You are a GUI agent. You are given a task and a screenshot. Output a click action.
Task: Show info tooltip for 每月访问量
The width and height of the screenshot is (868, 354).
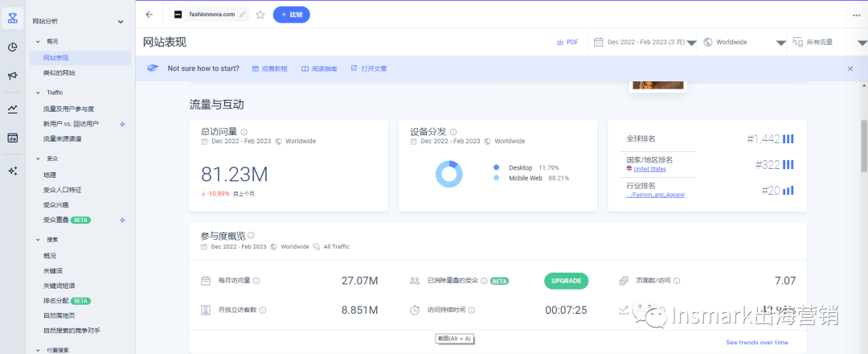click(256, 281)
